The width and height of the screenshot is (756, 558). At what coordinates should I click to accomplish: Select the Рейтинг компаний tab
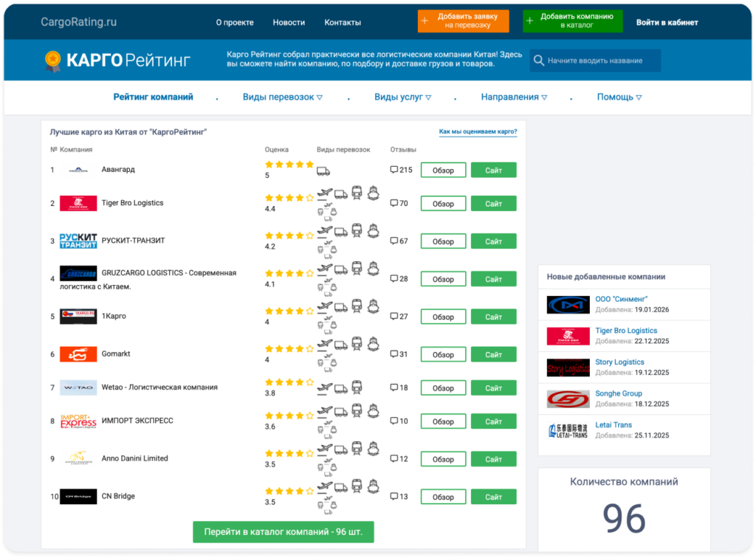tap(153, 97)
